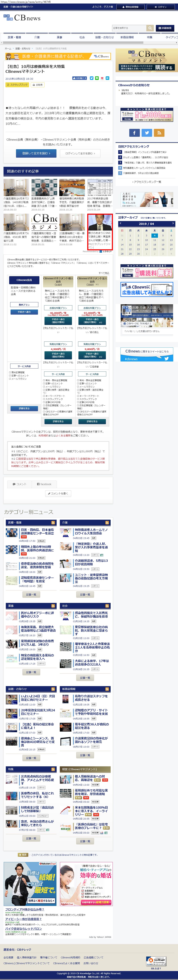
Task: Open the 介護 nav menu
Action: pos(37,37)
